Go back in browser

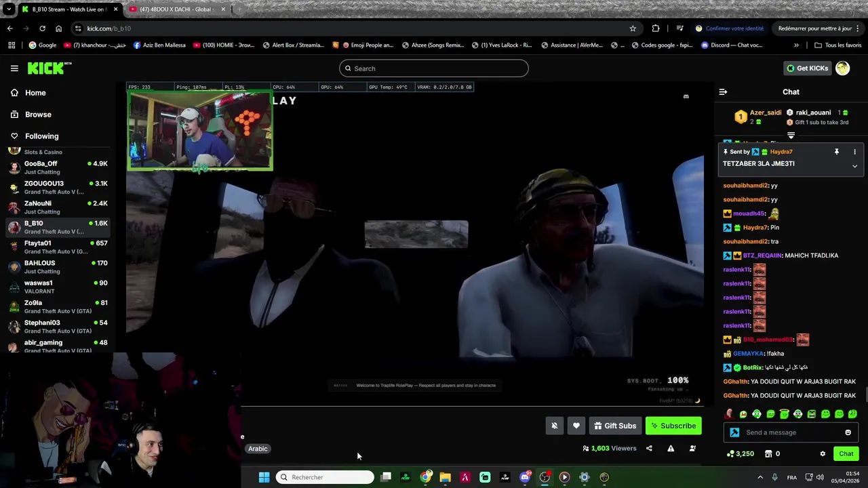point(9,28)
